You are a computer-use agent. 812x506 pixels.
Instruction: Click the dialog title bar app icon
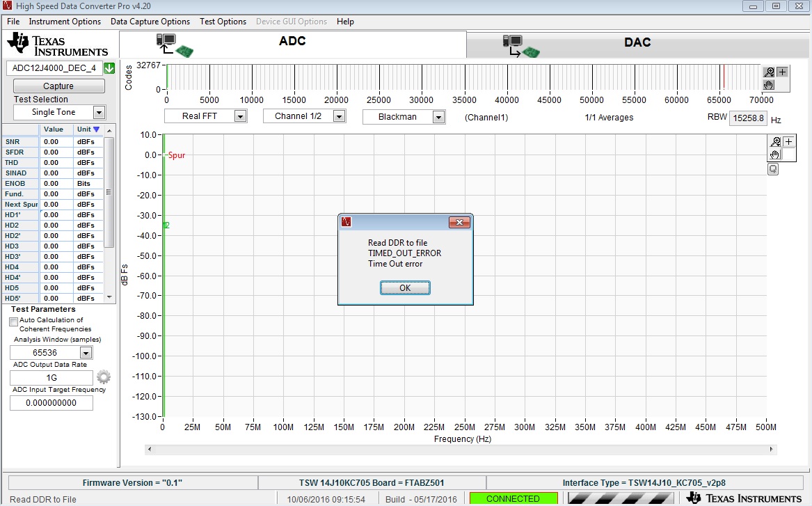click(347, 221)
